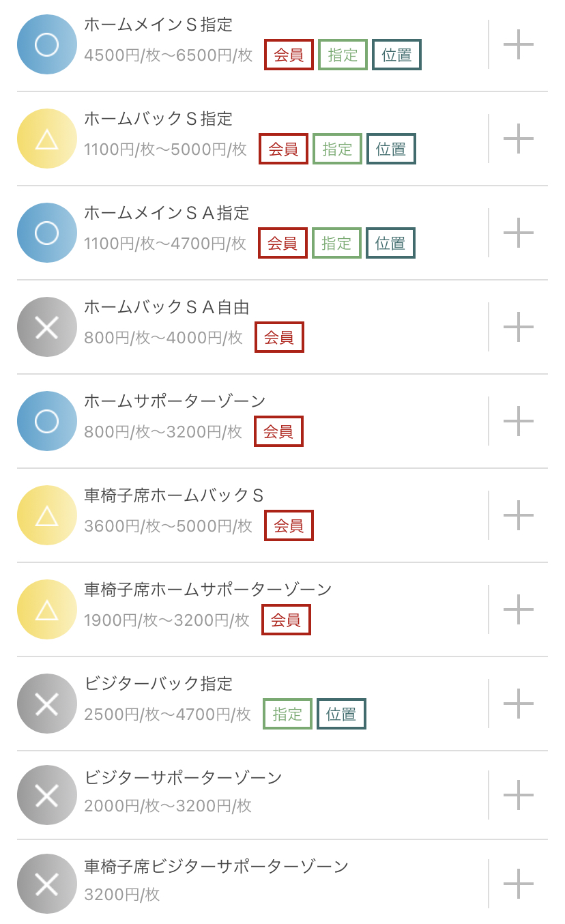Click the red 会員 tag on ホームメインＳ指定

(289, 55)
